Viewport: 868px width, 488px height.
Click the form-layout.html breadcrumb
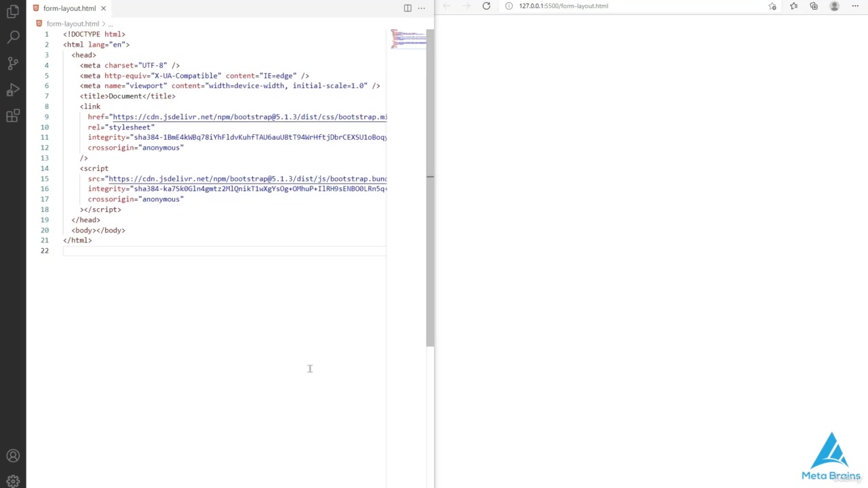73,24
